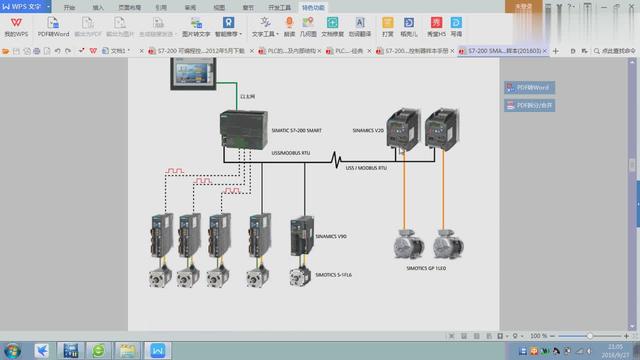Click the SINAMICS V90 label
Viewport: 640px width, 360px height.
click(331, 236)
